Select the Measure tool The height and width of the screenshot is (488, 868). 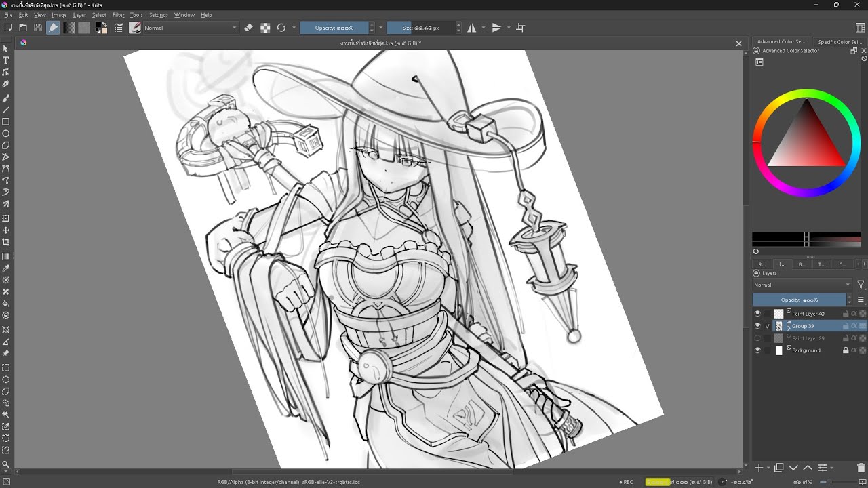[x=6, y=342]
